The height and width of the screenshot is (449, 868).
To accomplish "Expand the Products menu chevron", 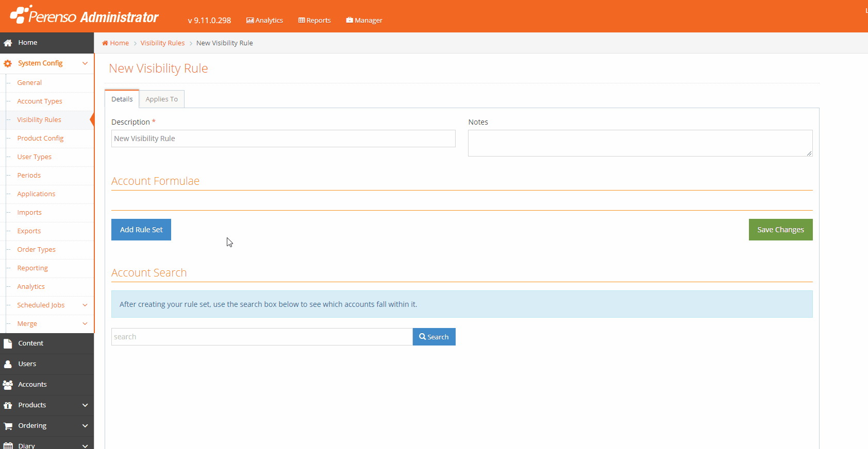I will click(85, 405).
